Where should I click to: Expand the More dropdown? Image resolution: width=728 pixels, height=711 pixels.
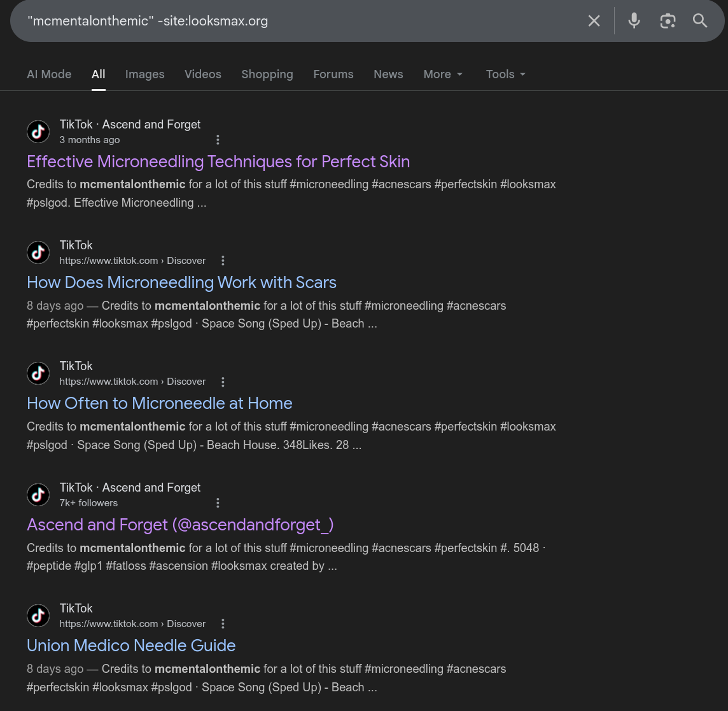443,74
